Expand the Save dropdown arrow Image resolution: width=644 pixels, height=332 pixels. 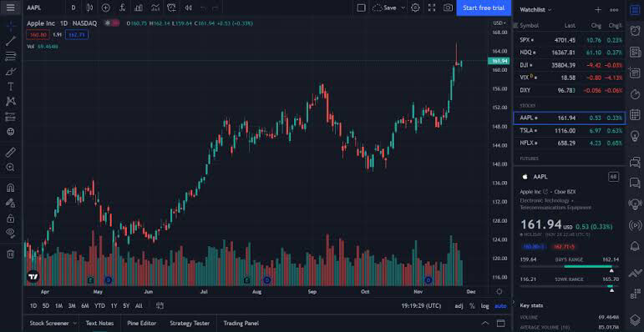pyautogui.click(x=403, y=8)
